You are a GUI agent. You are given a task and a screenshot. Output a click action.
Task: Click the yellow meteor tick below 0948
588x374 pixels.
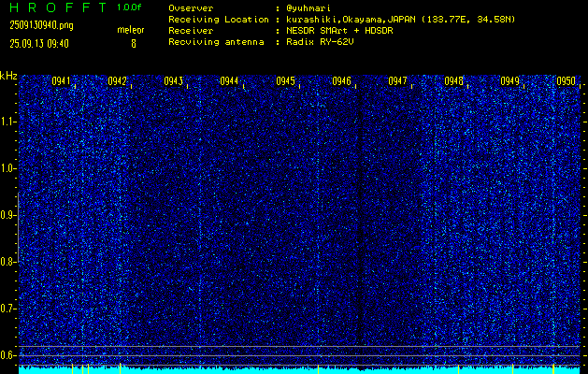click(x=459, y=368)
